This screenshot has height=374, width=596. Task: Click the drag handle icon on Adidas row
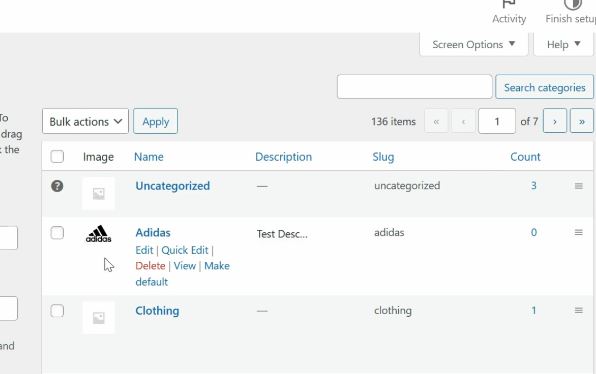coord(579,232)
